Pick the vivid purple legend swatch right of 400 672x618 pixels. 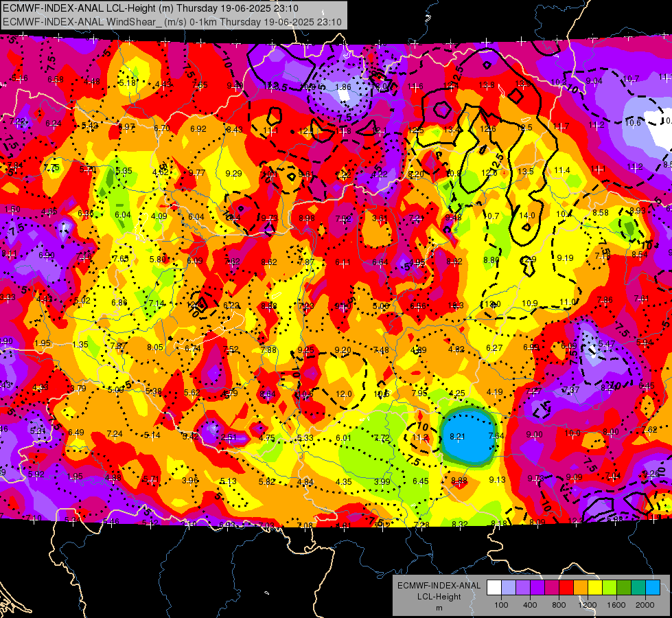pyautogui.click(x=537, y=587)
